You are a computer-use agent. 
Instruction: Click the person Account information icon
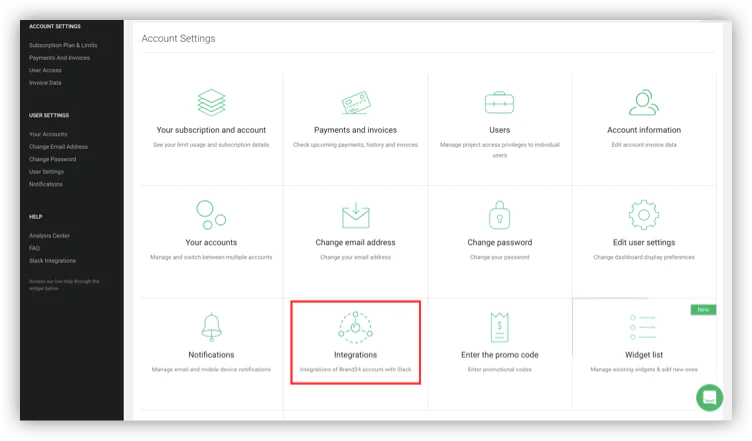point(643,102)
